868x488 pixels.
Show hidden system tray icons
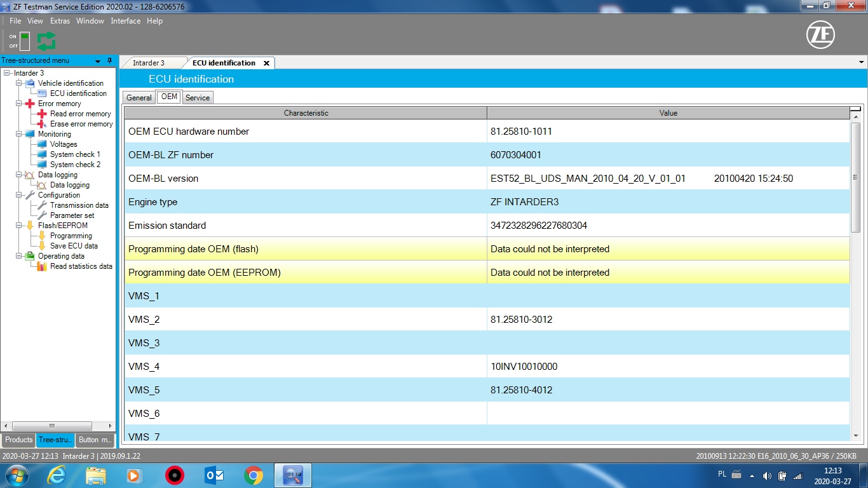753,475
